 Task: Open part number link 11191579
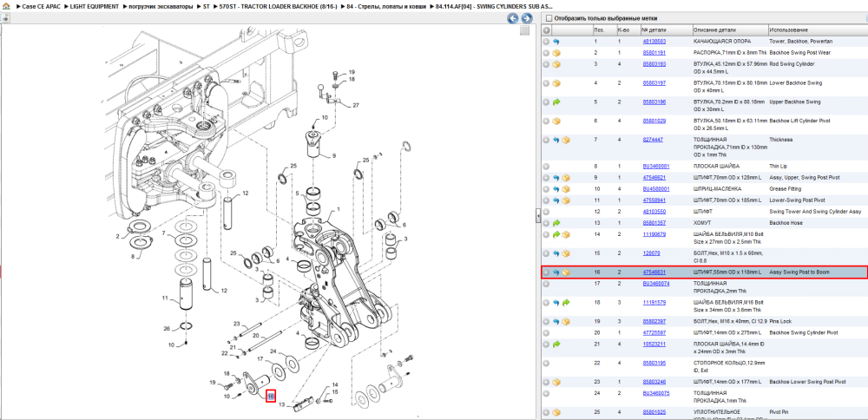(x=654, y=303)
